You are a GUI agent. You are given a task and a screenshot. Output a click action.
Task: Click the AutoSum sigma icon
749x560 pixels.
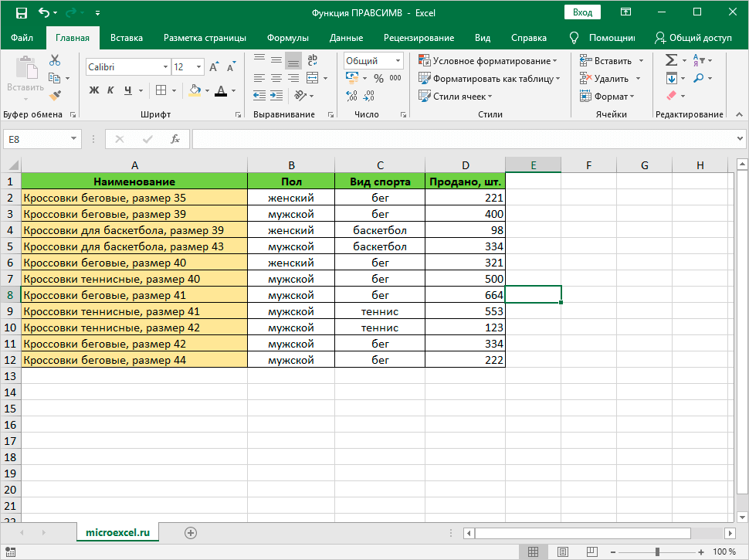(671, 60)
